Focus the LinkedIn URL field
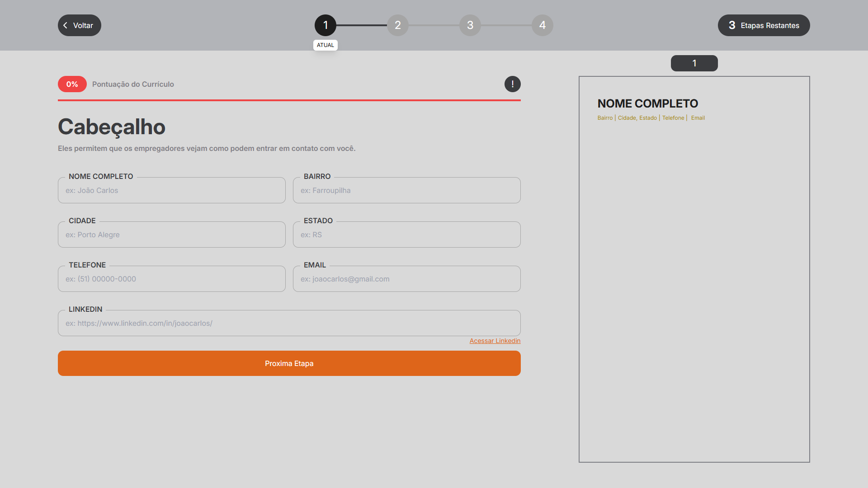Screen dimensions: 868x488 pos(289,323)
